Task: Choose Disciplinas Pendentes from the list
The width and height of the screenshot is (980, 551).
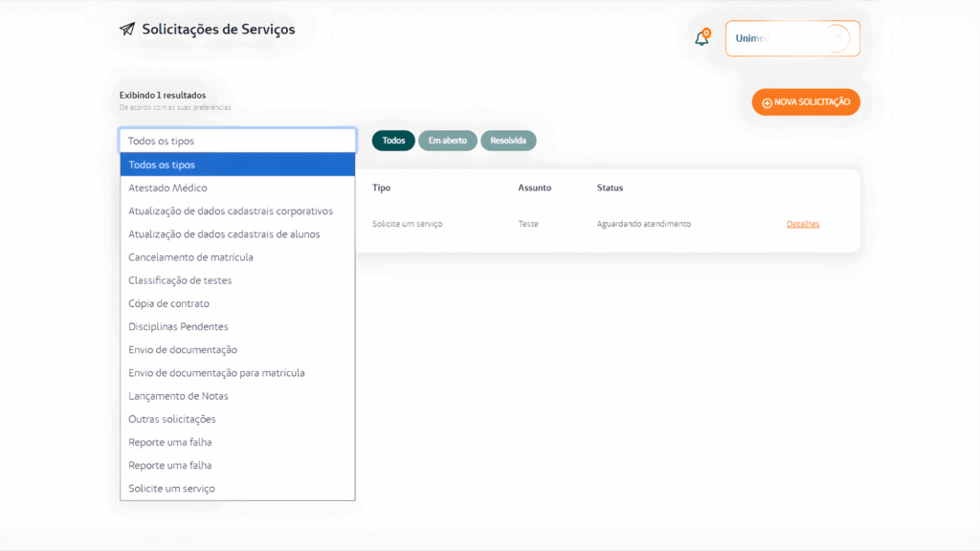Action: pyautogui.click(x=178, y=327)
